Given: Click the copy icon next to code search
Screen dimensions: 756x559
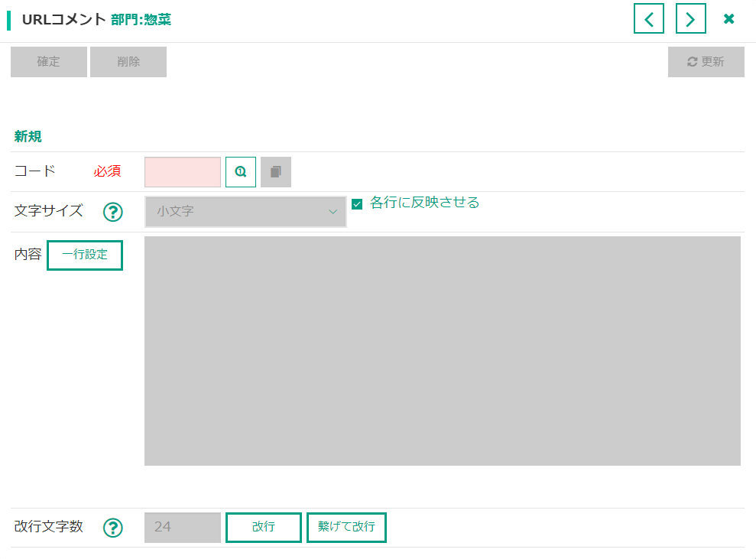Looking at the screenshot, I should tap(276, 172).
